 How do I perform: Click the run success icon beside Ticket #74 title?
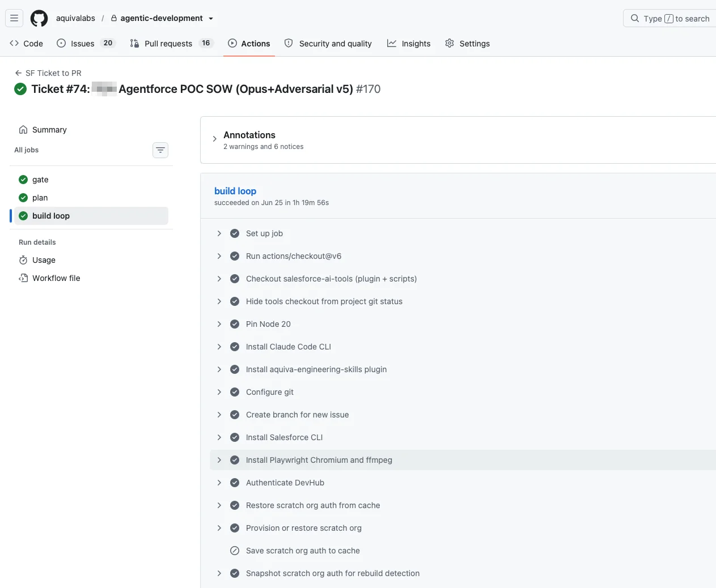[20, 89]
